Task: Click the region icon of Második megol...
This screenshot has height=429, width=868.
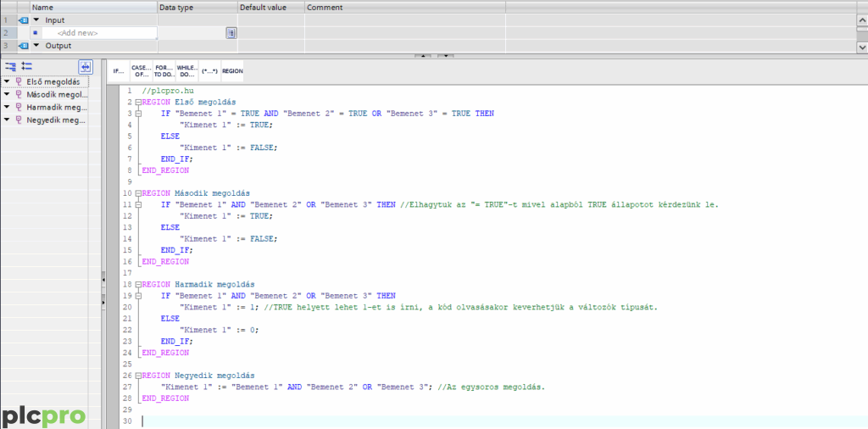Action: (x=19, y=95)
